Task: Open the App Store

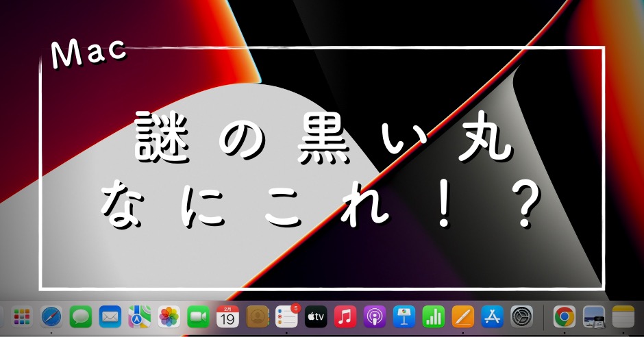Action: click(x=492, y=316)
